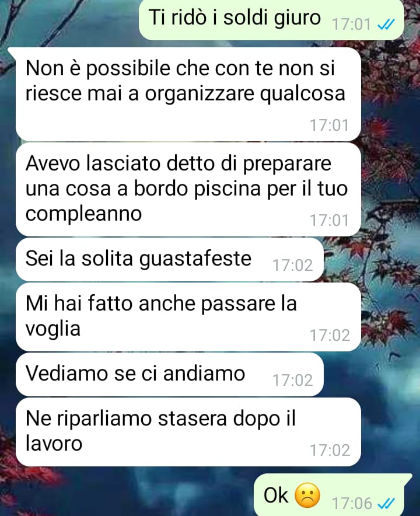Tap the blue read checkmarks on the Ok message

386,503
